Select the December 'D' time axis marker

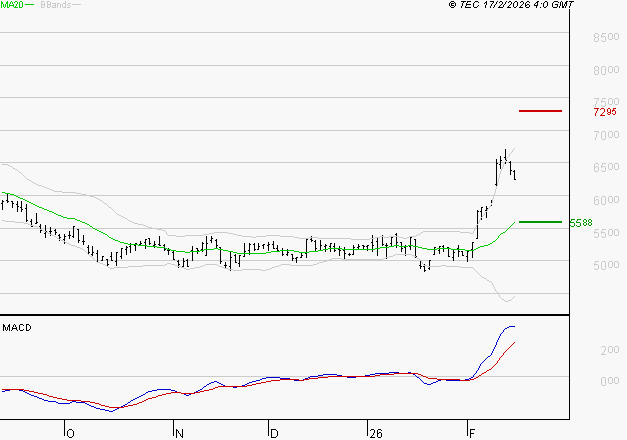tap(273, 432)
